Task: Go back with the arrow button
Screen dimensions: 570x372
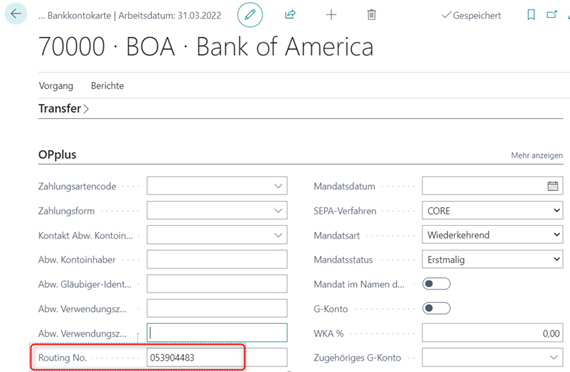Action: (16, 14)
